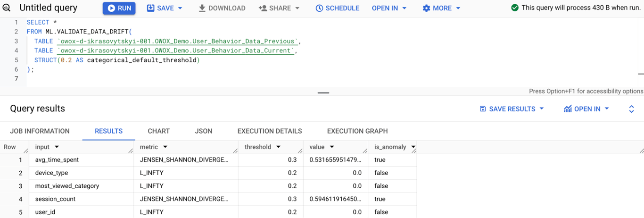Click the MORE gear icon
The height and width of the screenshot is (218, 644).
426,8
